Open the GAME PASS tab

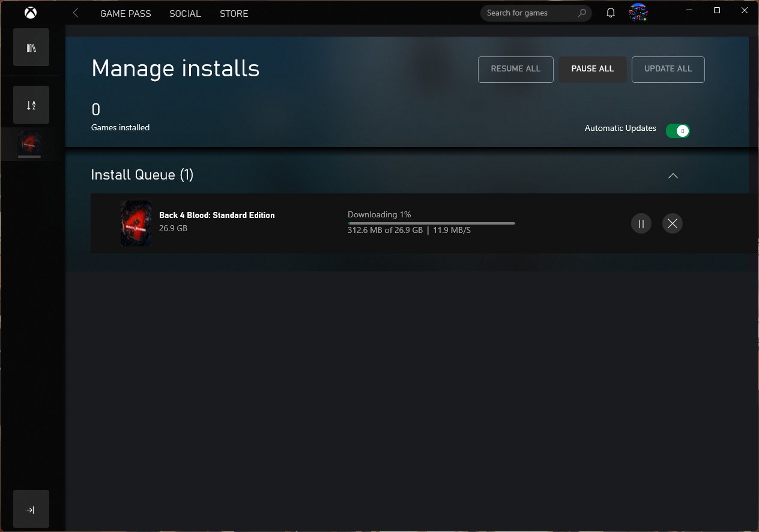coord(125,13)
